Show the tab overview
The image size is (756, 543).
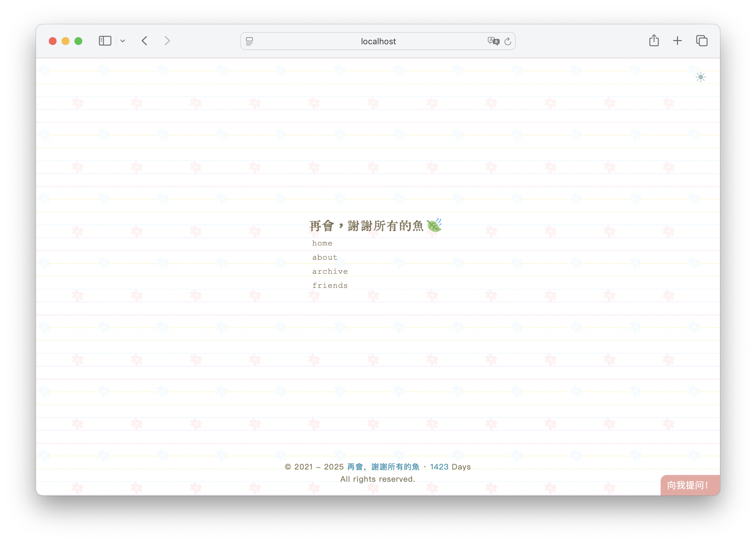click(x=702, y=41)
